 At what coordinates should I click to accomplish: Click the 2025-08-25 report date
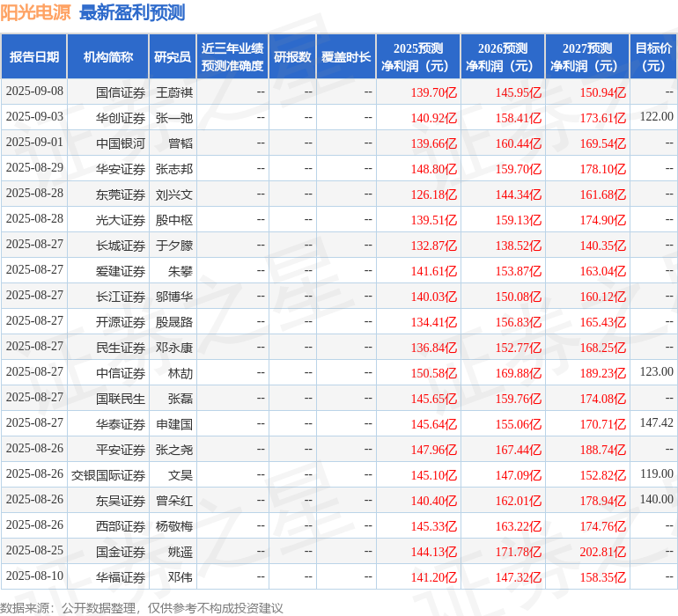click(x=34, y=550)
